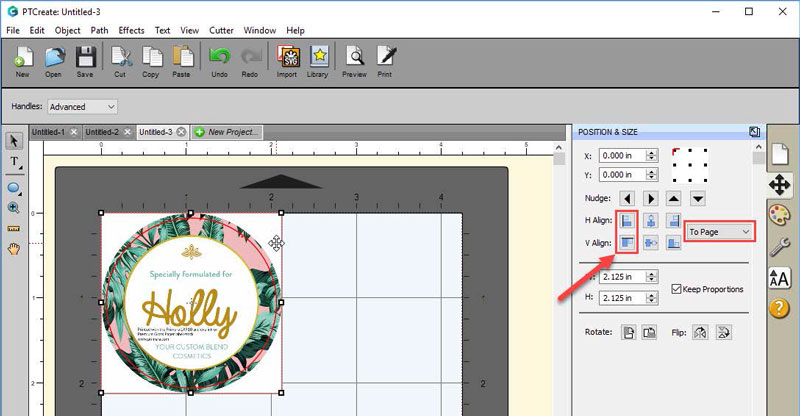This screenshot has width=800, height=416.
Task: Select the arrow selection tool
Action: pos(14,141)
